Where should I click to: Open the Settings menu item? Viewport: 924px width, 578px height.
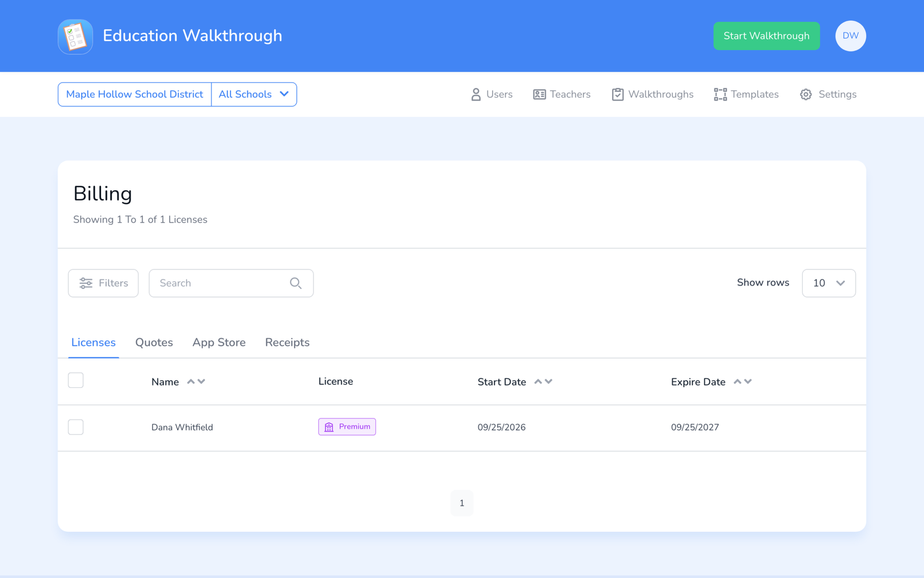coord(828,94)
